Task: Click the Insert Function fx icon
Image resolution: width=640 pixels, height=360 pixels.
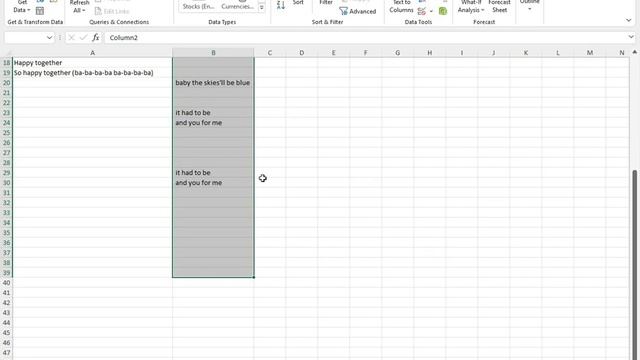Action: [x=96, y=38]
